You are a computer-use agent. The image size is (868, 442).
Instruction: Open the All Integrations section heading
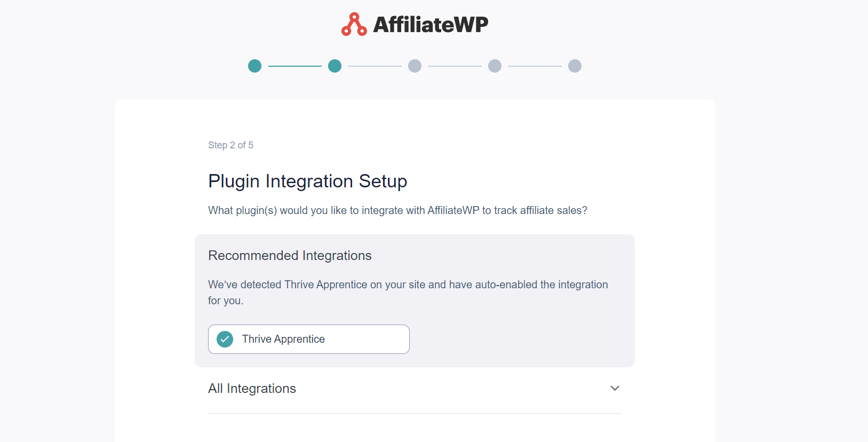click(252, 389)
